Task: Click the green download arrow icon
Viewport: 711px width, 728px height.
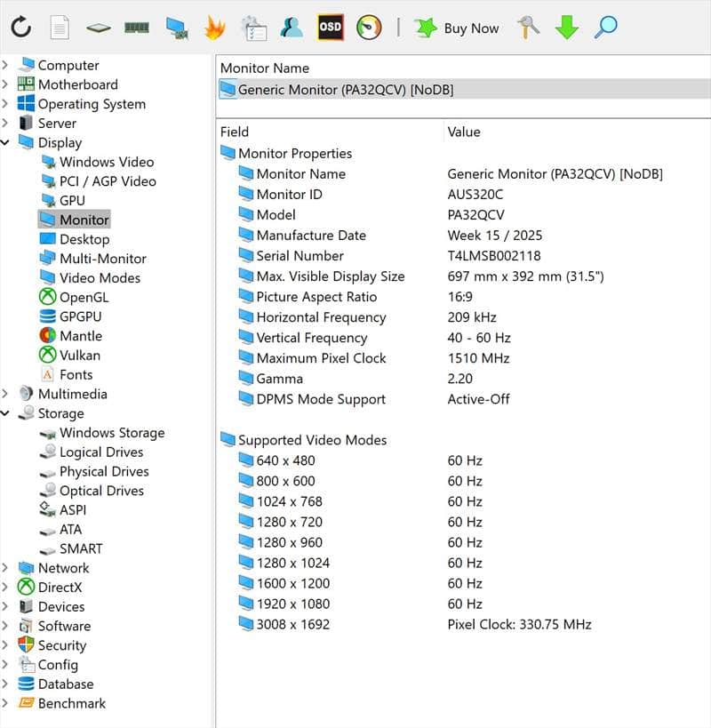Action: (567, 28)
